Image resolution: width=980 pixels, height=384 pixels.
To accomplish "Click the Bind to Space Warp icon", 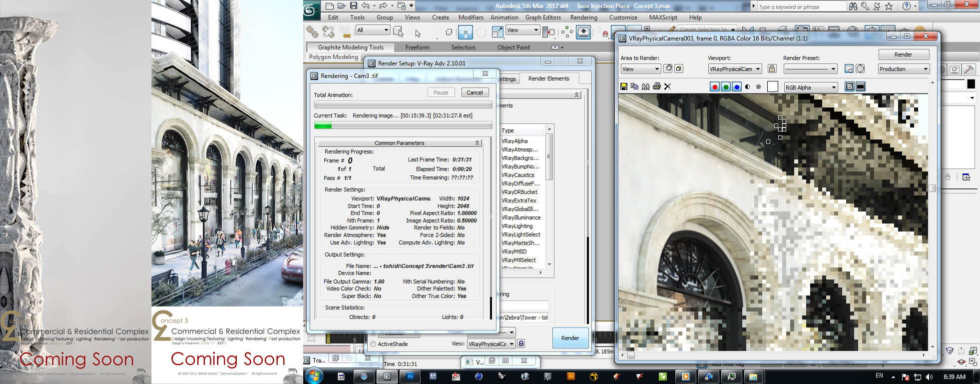I will point(345,32).
